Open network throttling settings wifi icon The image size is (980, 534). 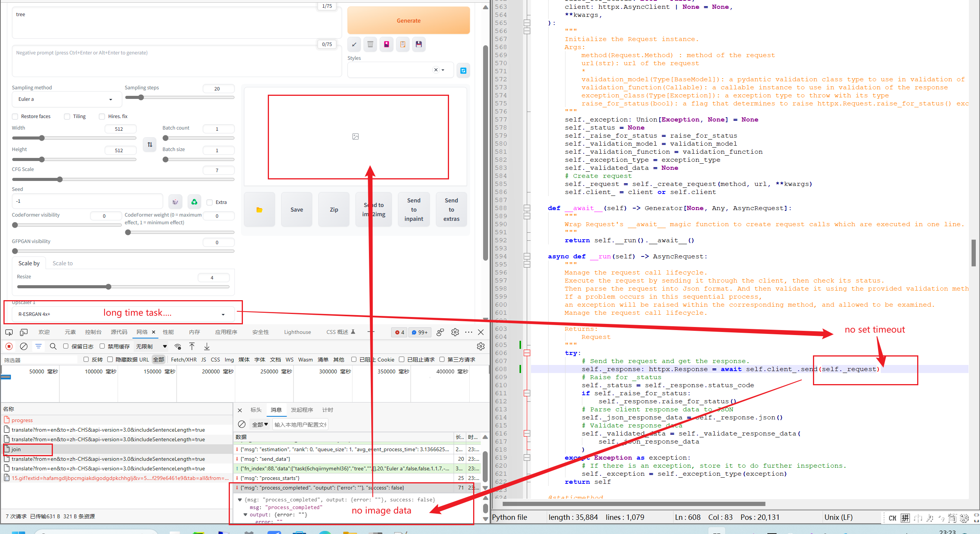tap(178, 346)
